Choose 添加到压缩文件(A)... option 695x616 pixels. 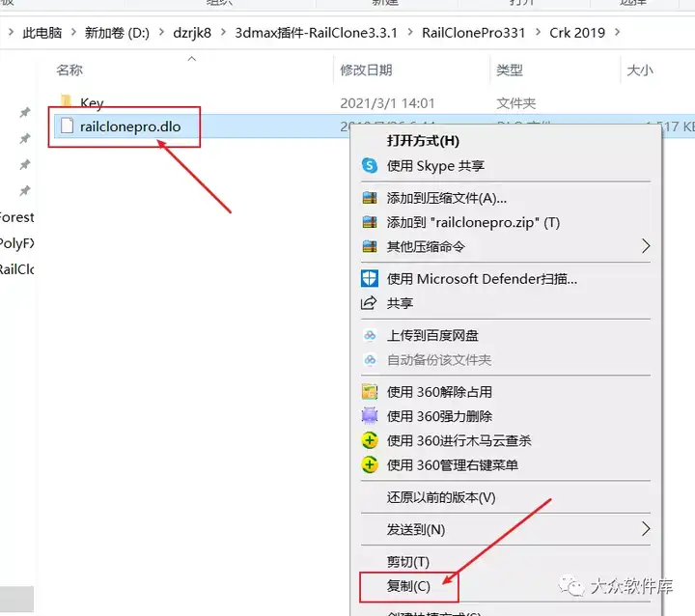[x=446, y=198]
